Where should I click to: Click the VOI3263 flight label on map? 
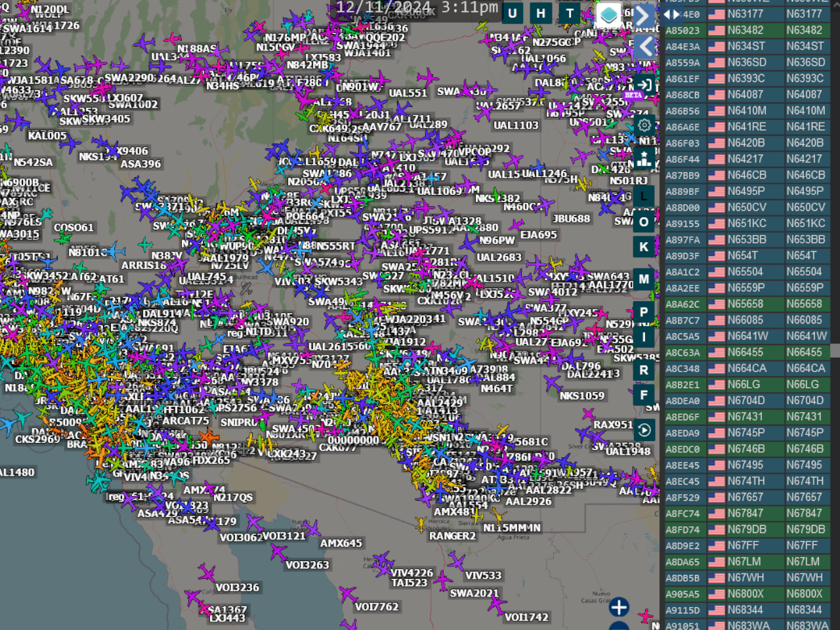point(307,564)
